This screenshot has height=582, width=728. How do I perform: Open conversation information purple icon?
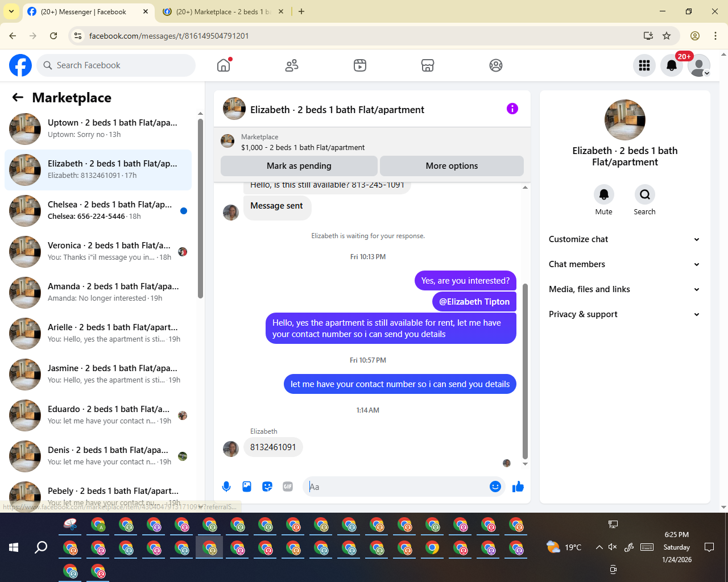click(512, 109)
